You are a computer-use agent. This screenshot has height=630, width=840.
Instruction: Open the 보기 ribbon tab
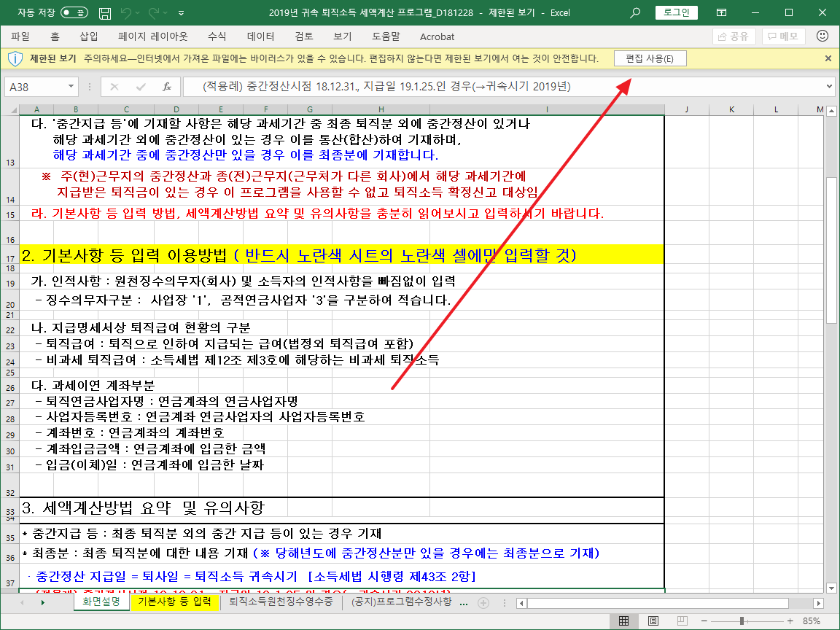pos(342,36)
